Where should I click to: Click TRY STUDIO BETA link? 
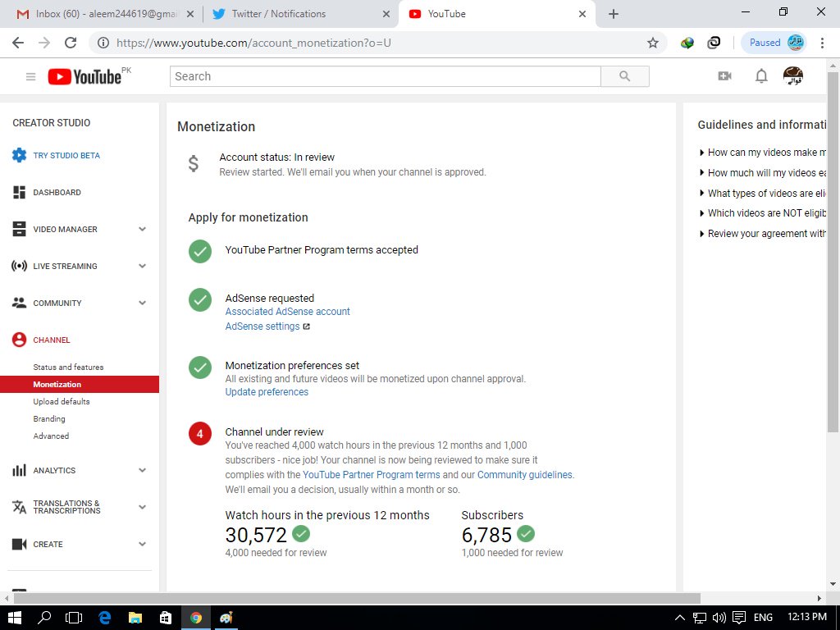(66, 155)
